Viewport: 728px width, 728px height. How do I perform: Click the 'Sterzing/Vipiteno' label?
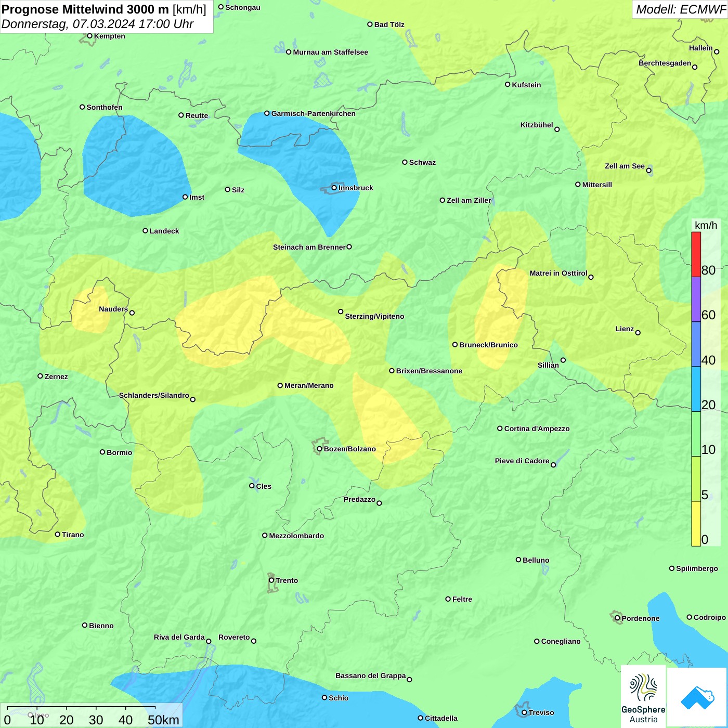[374, 316]
